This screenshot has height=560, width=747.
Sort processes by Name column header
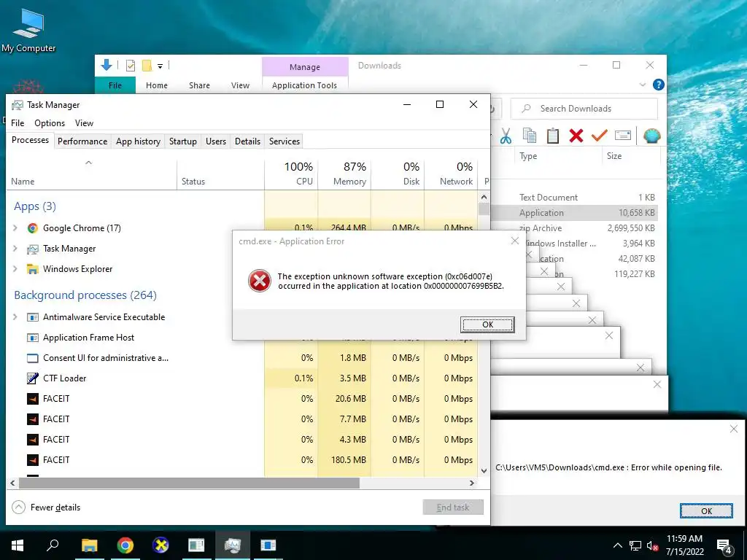[x=91, y=174]
